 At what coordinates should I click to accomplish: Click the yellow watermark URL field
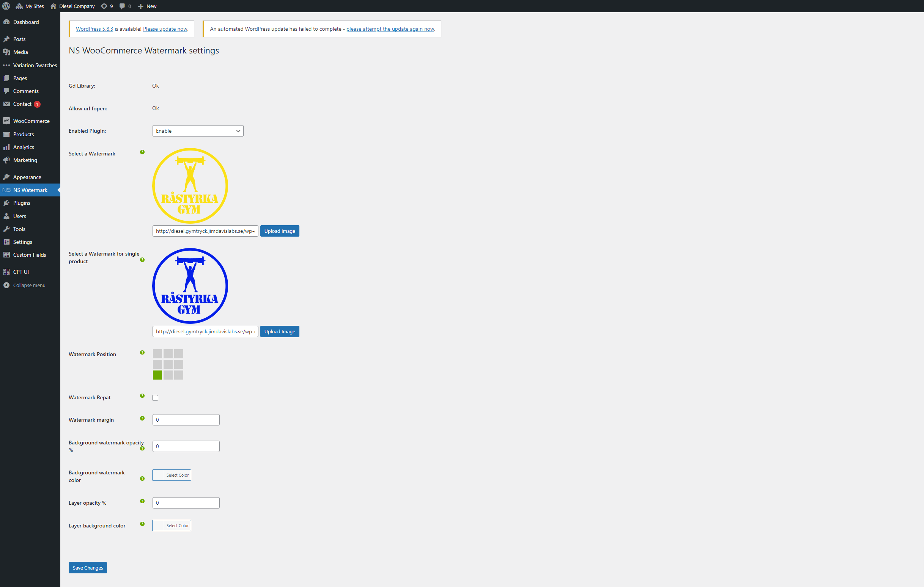[205, 231]
